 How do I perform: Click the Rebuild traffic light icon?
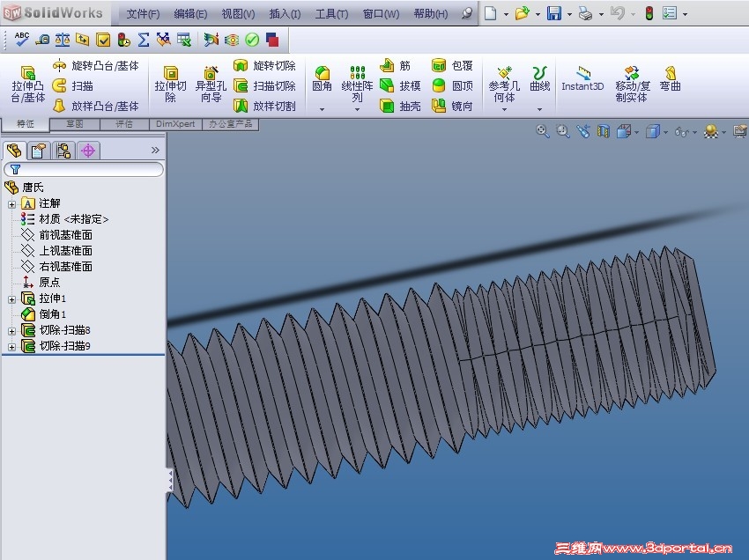[x=649, y=13]
